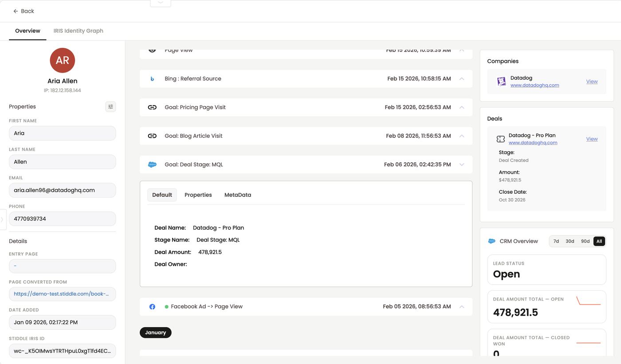Click the Email field with aria.allen96@datadoghq.com
621x364 pixels.
[63, 190]
